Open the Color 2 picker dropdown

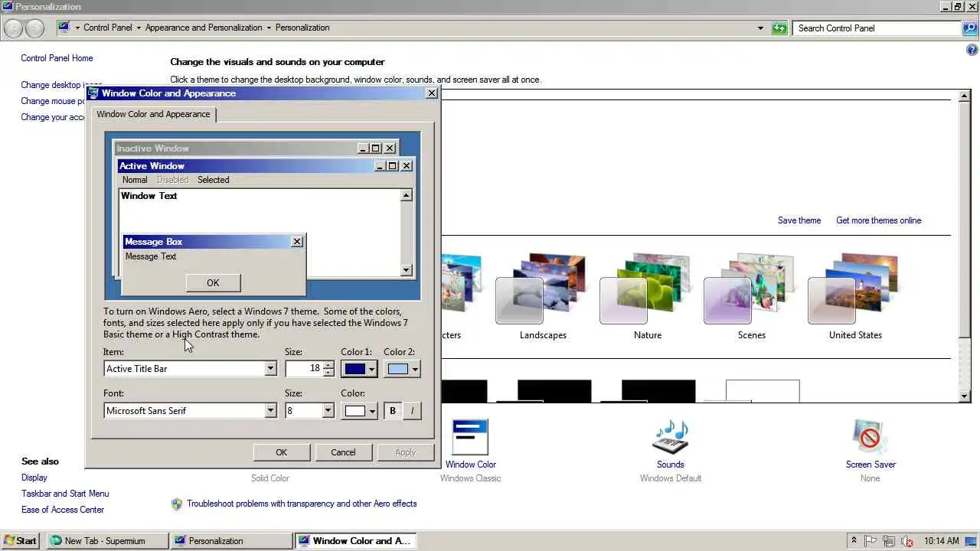pos(403,369)
